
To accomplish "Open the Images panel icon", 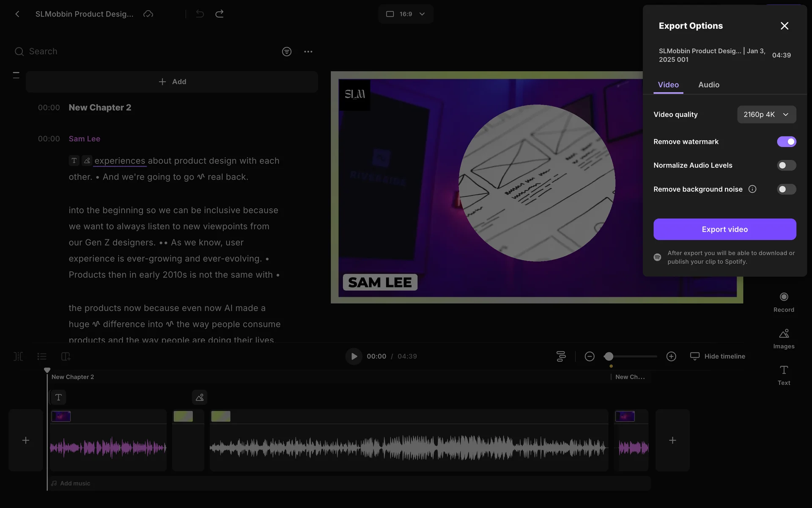I will (x=784, y=334).
